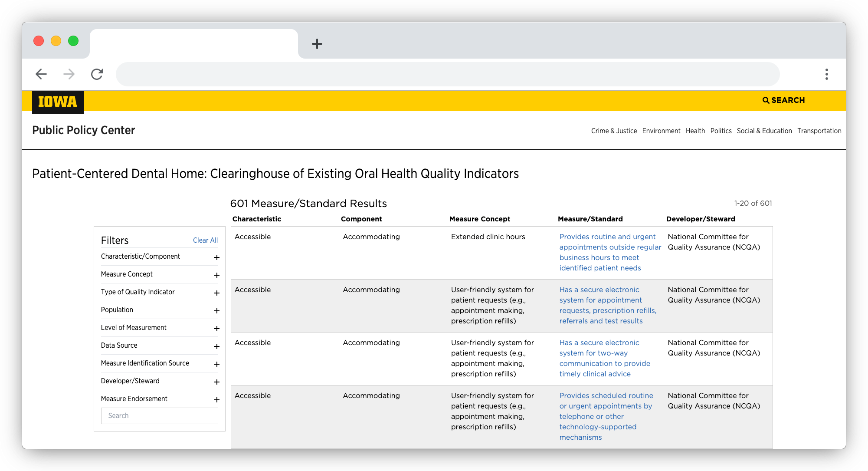Click the '1-20 of 601' pagination text

point(753,204)
